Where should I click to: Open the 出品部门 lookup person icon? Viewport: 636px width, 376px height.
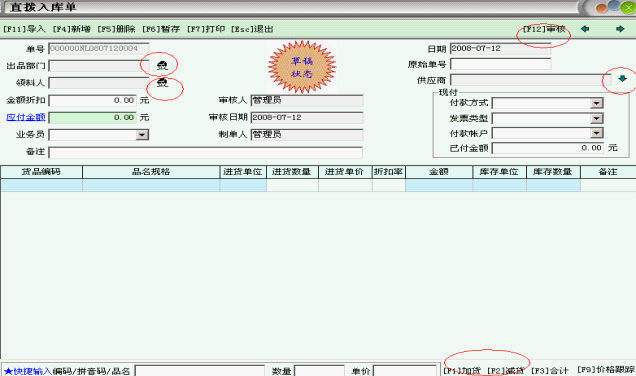pyautogui.click(x=162, y=66)
